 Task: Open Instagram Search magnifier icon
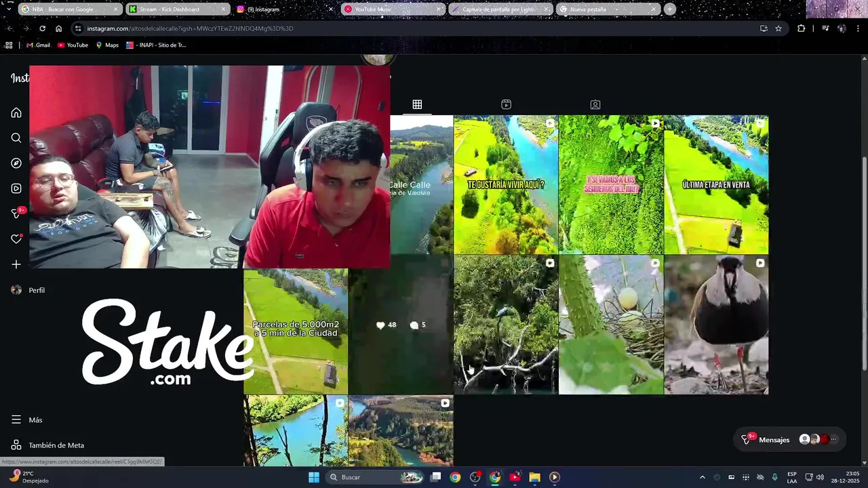(x=16, y=138)
